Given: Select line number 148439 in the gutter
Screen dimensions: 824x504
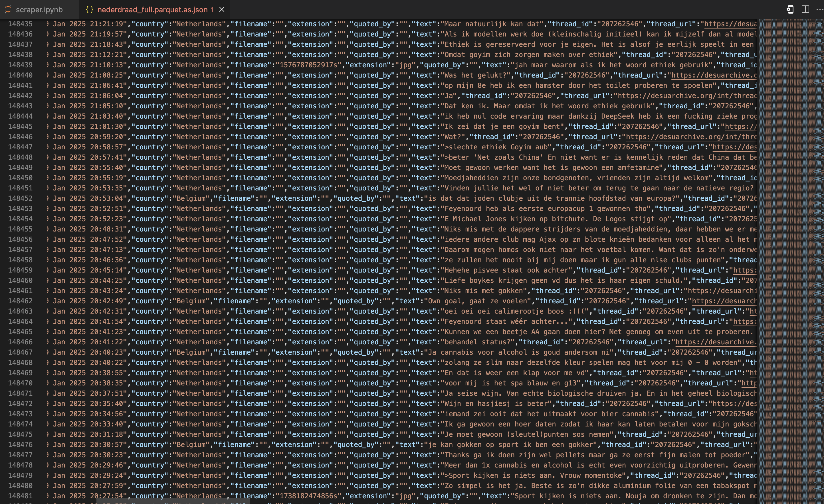Looking at the screenshot, I should coord(20,65).
